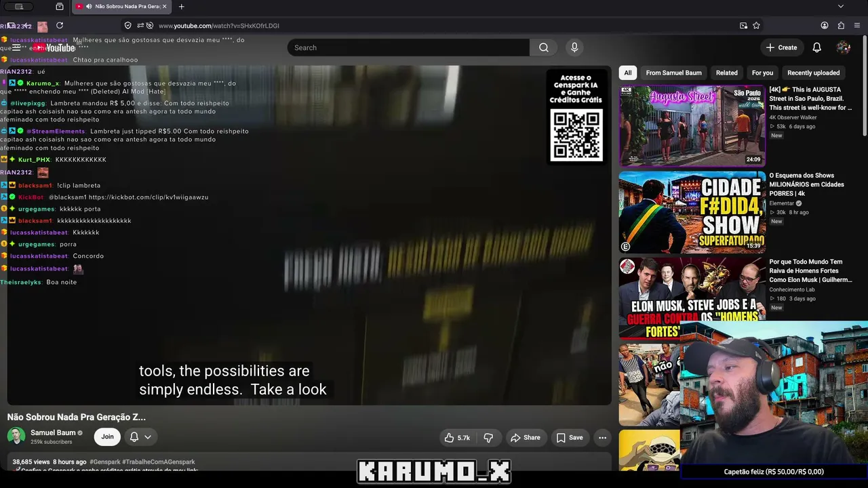Open the Create button
Image resolution: width=868 pixels, height=488 pixels.
tap(782, 47)
